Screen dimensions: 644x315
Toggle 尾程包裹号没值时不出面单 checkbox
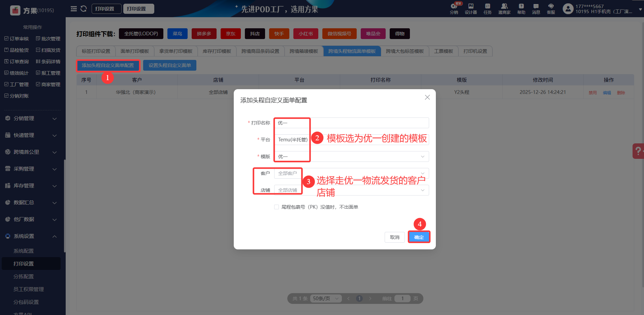click(277, 207)
